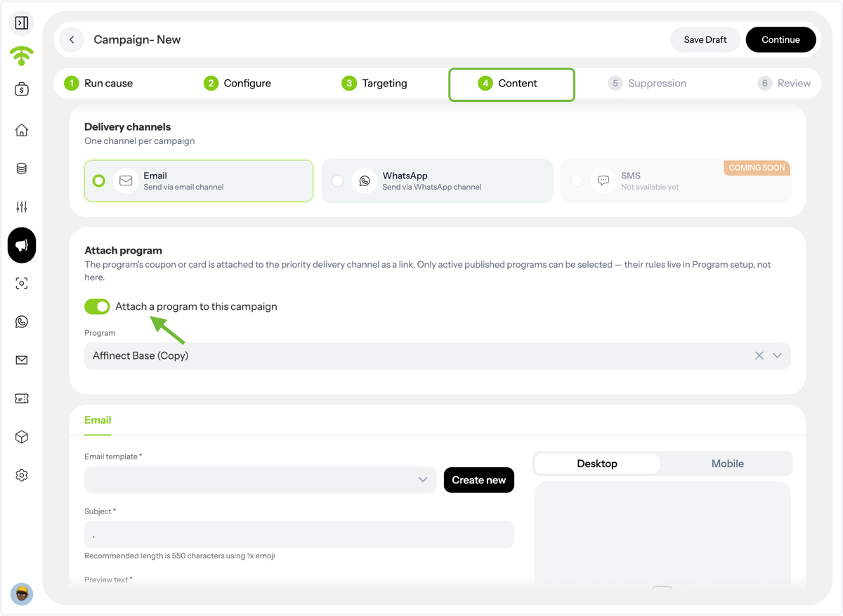Open the sliders filter icon in sidebar

pyautogui.click(x=22, y=207)
